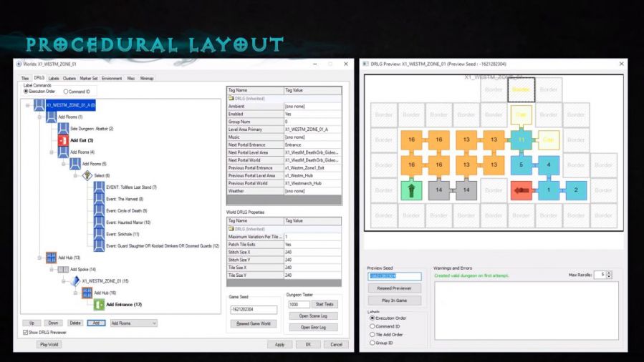This screenshot has width=644, height=362.
Task: Click the Preview Seed input field
Action: point(394,276)
